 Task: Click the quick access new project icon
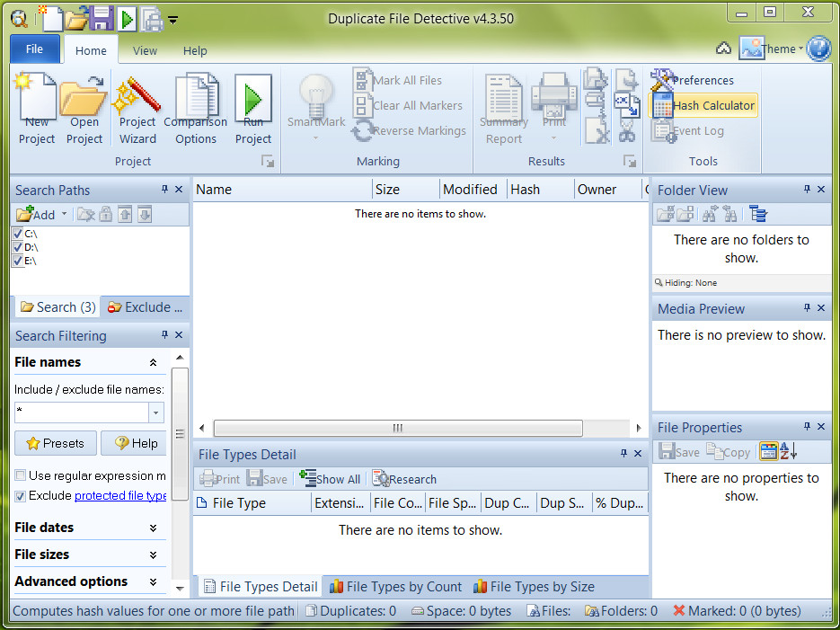click(x=51, y=19)
